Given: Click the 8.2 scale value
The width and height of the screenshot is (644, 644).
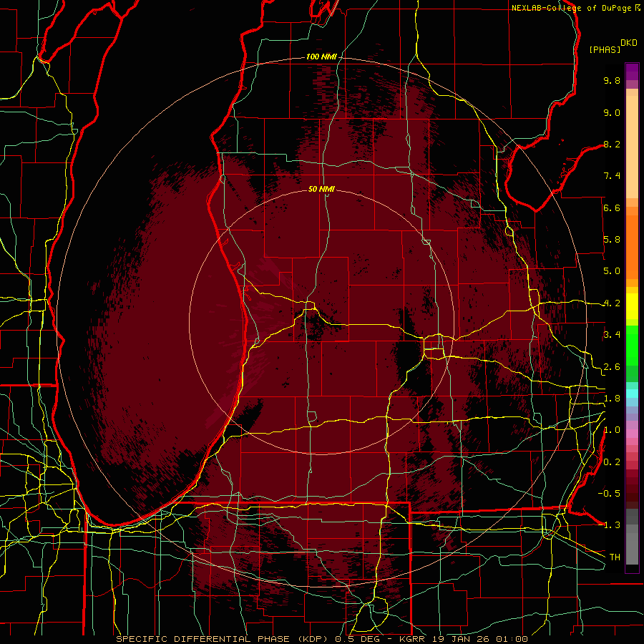Looking at the screenshot, I should [612, 144].
